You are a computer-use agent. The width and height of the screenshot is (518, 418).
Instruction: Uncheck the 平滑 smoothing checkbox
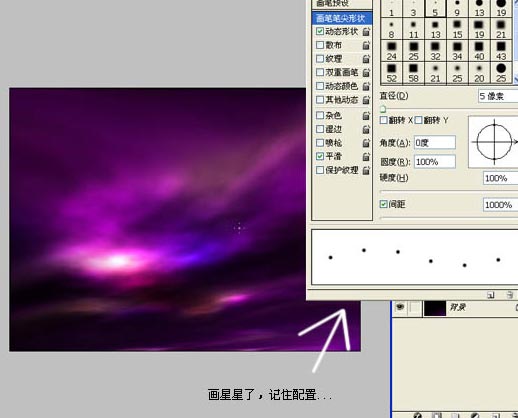[320, 156]
